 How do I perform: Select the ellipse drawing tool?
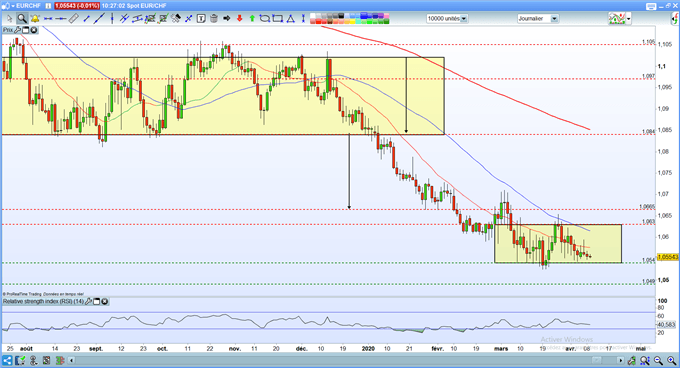264,19
